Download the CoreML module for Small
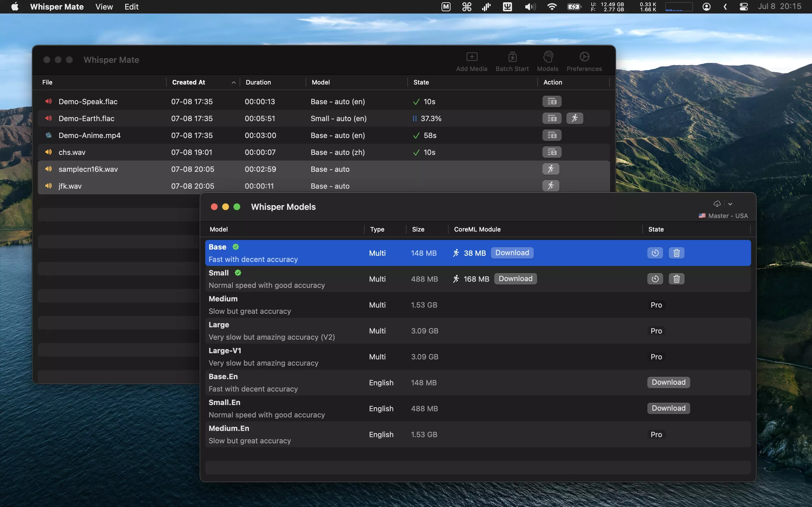 515,279
